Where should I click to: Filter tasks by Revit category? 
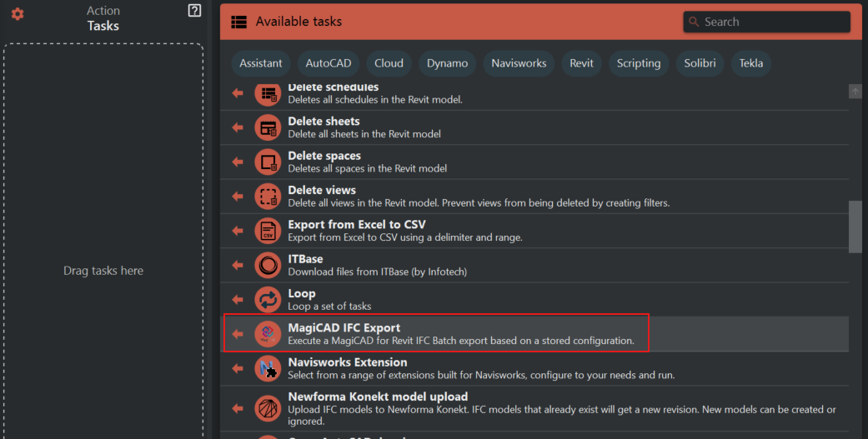click(x=581, y=63)
